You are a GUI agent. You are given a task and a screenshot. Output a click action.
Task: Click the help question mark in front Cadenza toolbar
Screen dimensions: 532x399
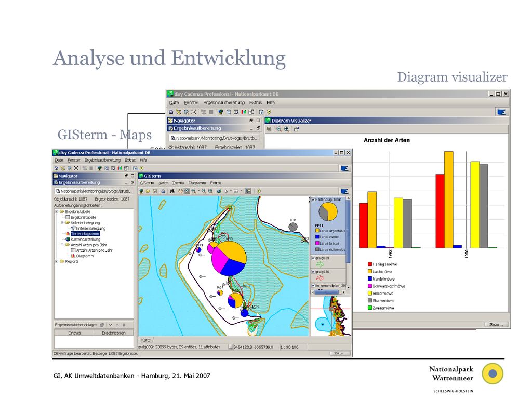141,168
